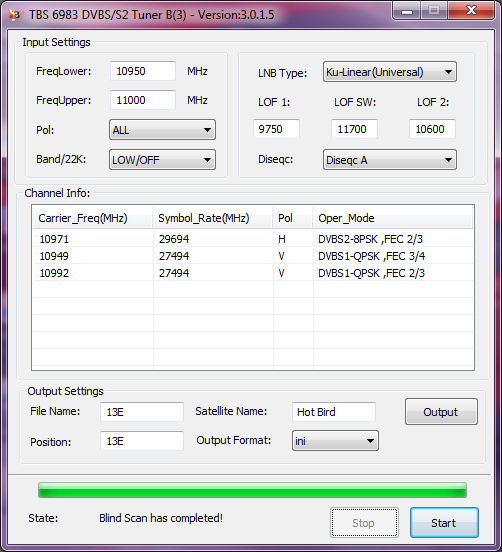Close the TBS tuner window
The height and width of the screenshot is (552, 502).
click(472, 11)
